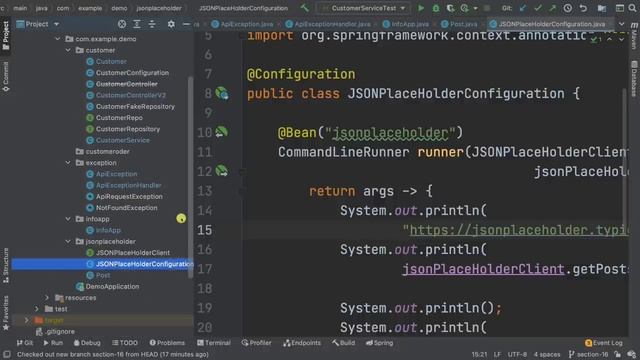Collapse the customer package
Viewport: 640px width, 360px height.
tap(68, 50)
